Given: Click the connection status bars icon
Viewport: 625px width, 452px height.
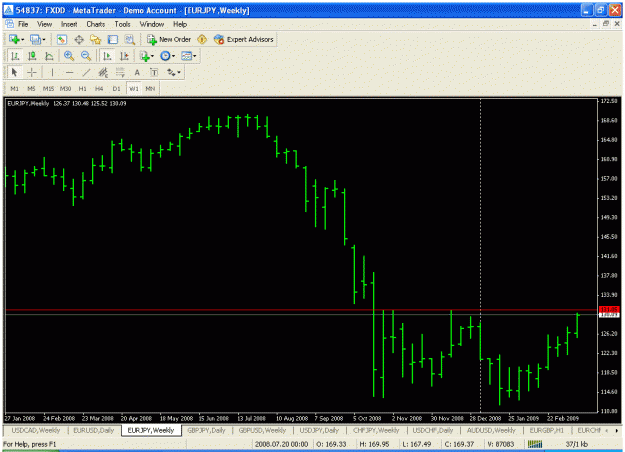Looking at the screenshot, I should tap(535, 444).
